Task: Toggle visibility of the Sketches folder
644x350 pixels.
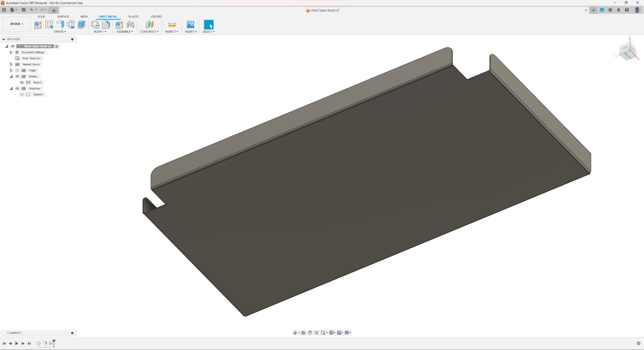Action: (x=17, y=89)
